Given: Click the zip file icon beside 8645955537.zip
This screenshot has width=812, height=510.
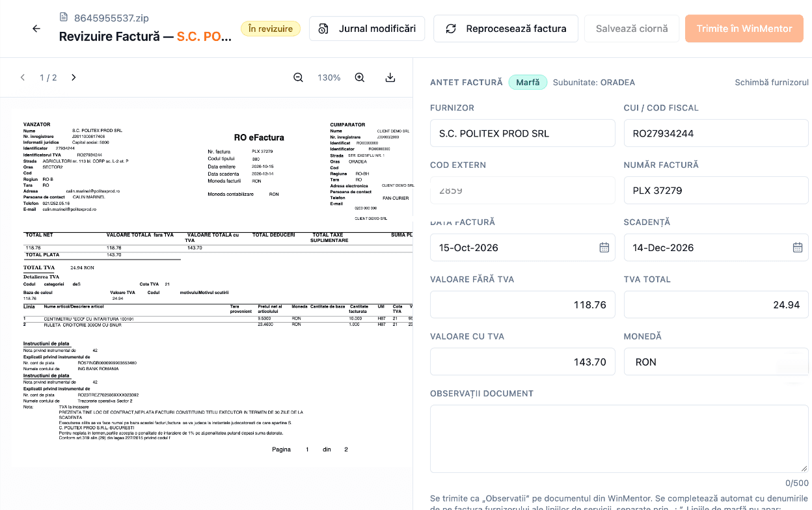Looking at the screenshot, I should click(x=63, y=17).
